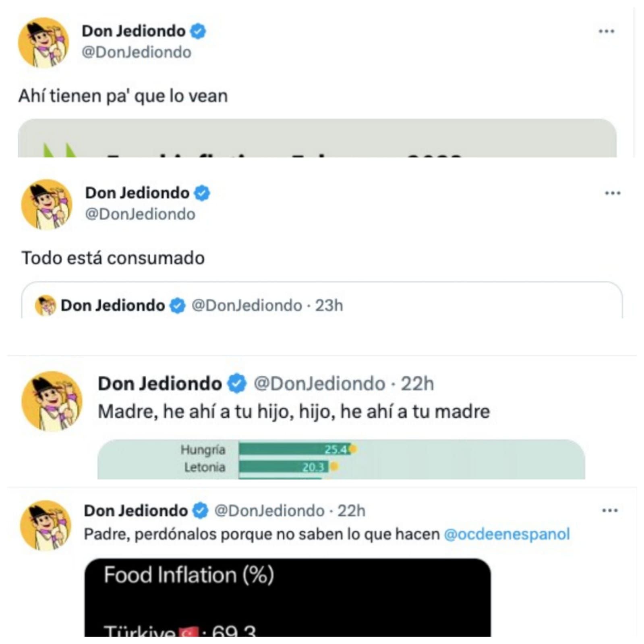
Task: Click the @DonJediondo handle under the first tweet name
Action: click(137, 52)
